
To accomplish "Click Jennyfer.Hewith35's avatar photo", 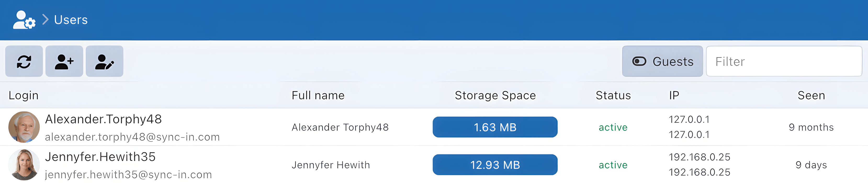I will tap(24, 165).
